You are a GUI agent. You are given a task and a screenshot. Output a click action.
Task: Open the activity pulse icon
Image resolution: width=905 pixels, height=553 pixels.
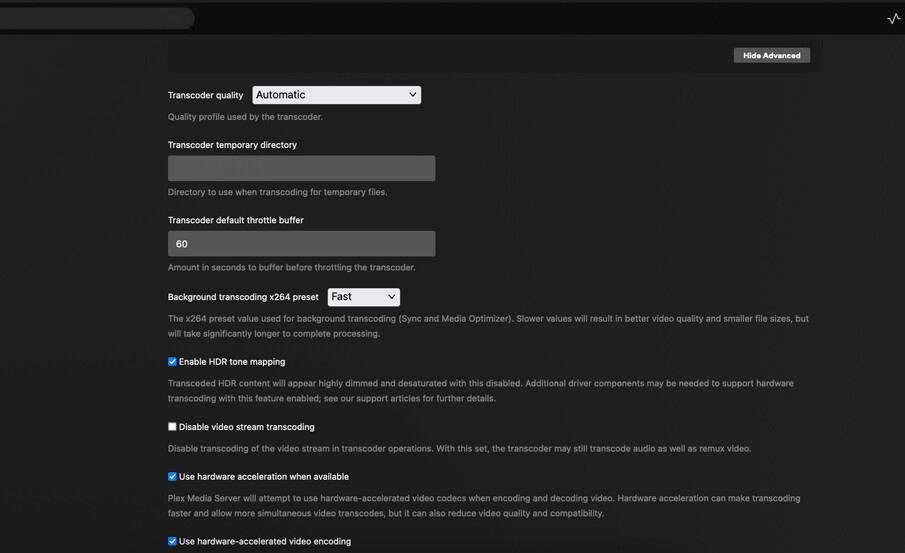pyautogui.click(x=893, y=18)
